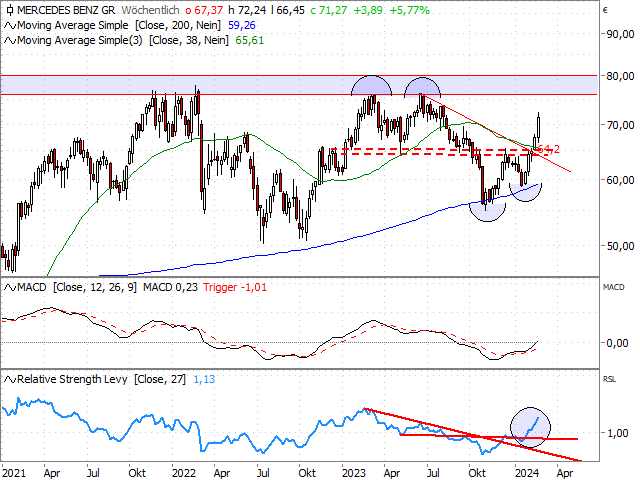Click the MACD axis title on the right
The image size is (640, 480).
click(x=613, y=287)
